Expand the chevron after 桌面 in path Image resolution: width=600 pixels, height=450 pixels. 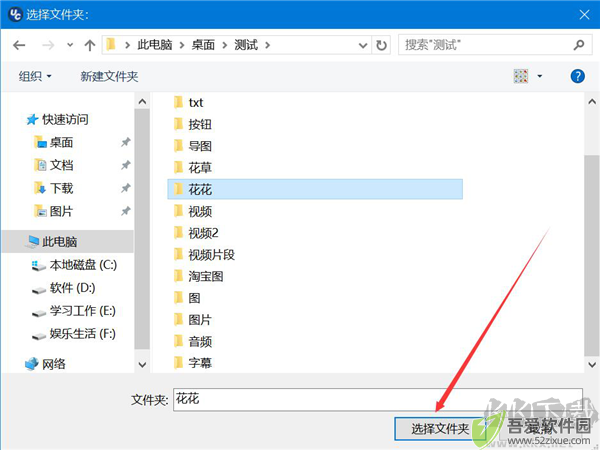(x=225, y=46)
